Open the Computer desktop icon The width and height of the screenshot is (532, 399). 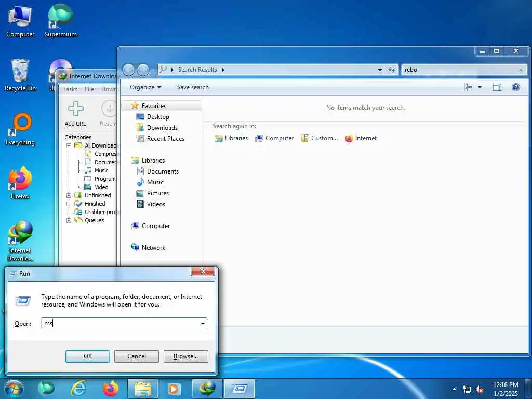click(20, 21)
